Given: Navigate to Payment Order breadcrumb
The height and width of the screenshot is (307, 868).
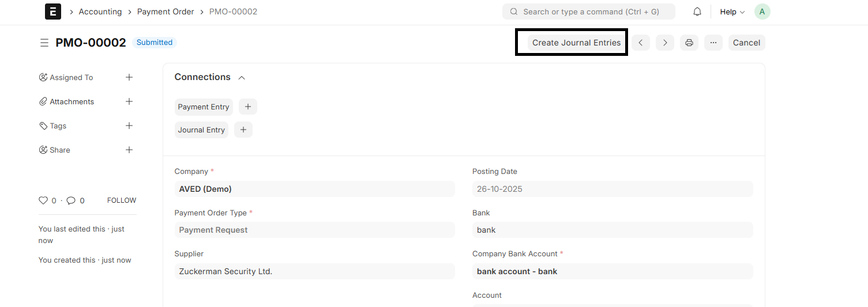Looking at the screenshot, I should [166, 12].
